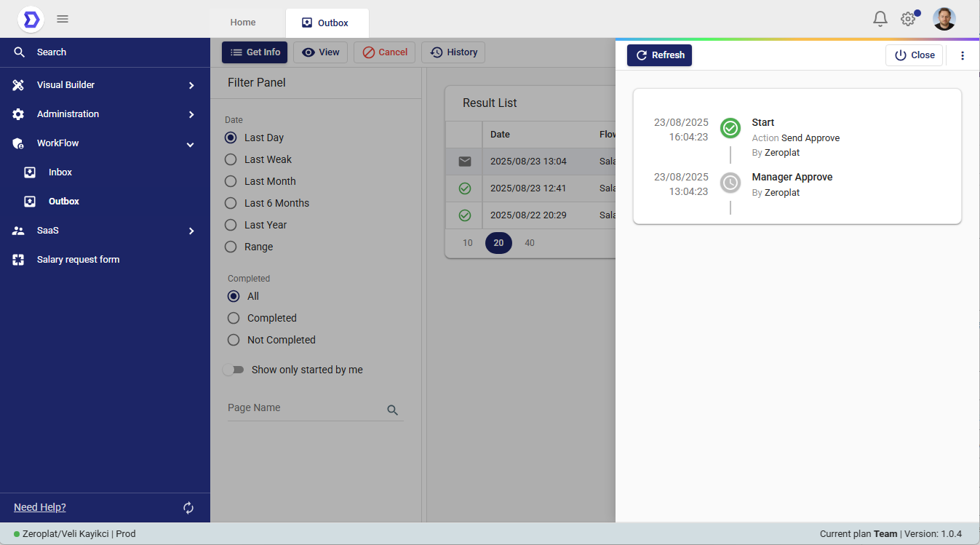Viewport: 980px width, 545px height.
Task: Open the three-dot more options menu
Action: pos(963,55)
